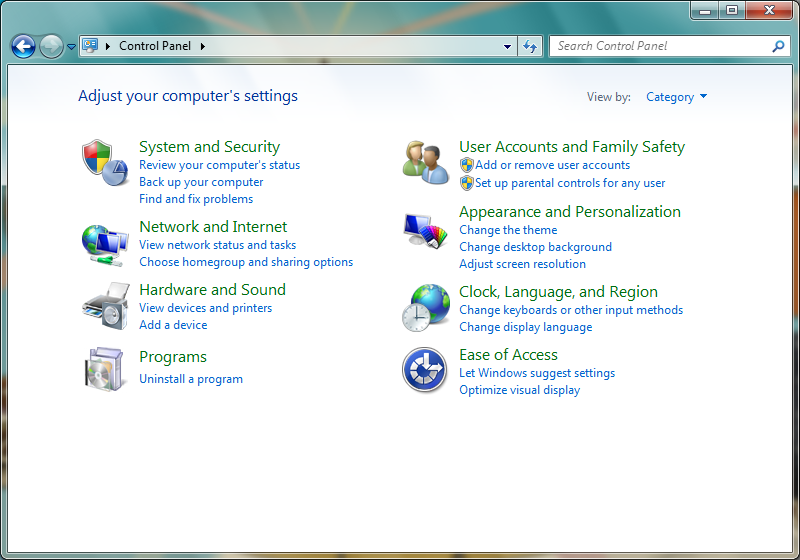Click Change desktop background
The width and height of the screenshot is (800, 560).
coord(535,247)
